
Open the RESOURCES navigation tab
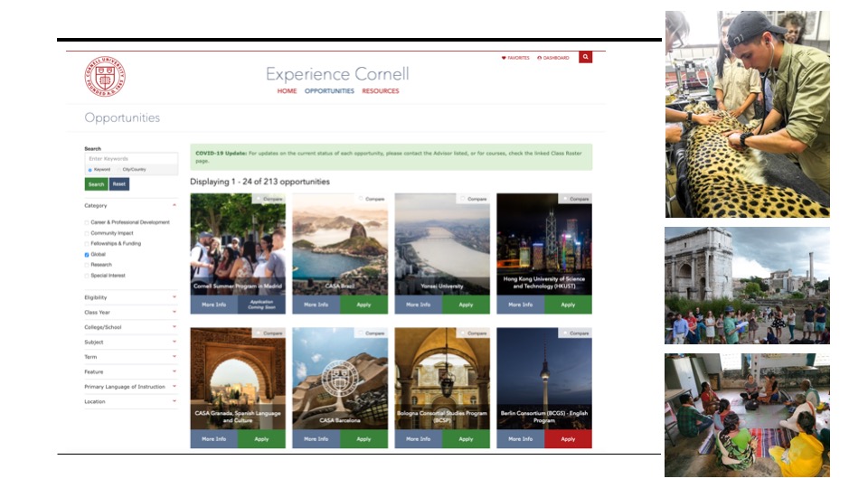pos(380,91)
